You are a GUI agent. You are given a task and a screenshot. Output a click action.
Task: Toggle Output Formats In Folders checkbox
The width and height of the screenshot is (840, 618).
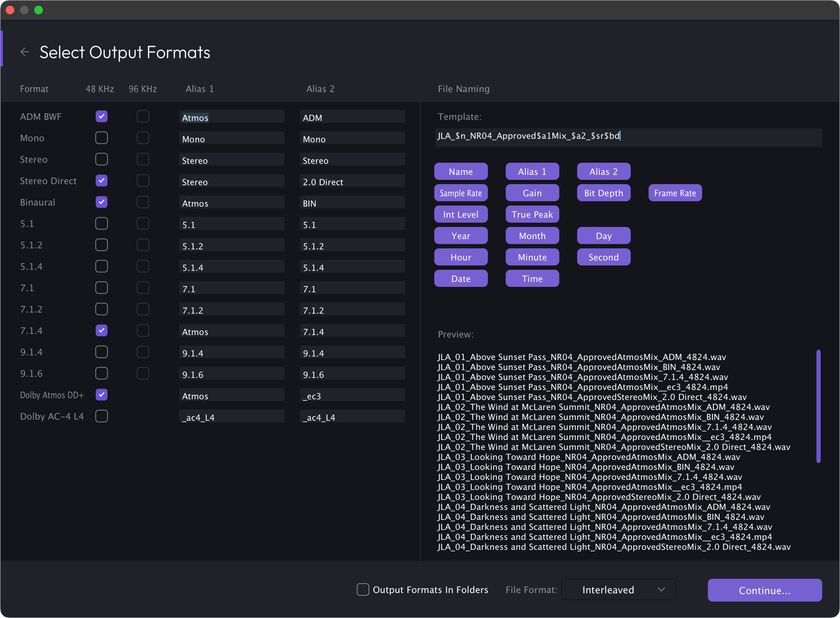tap(363, 589)
